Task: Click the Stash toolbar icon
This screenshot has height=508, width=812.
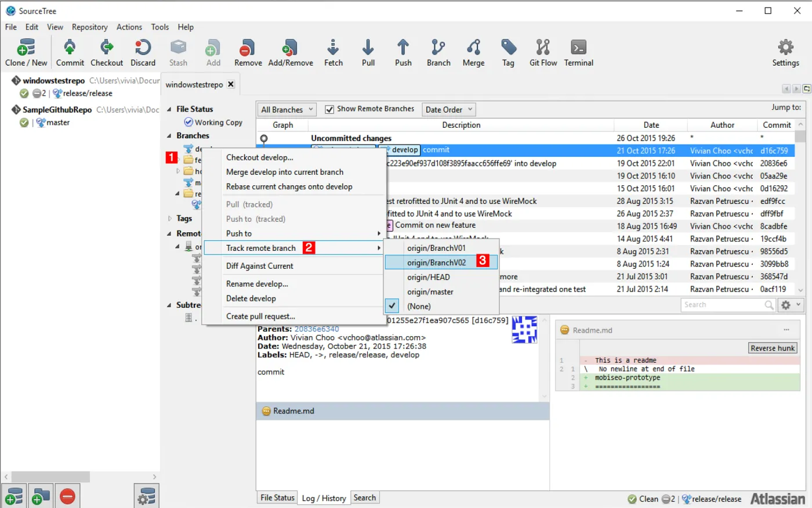Action: (x=178, y=53)
